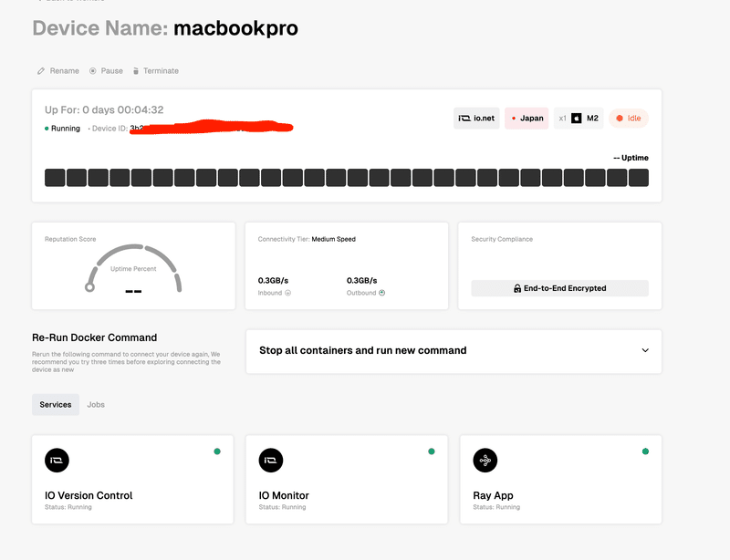This screenshot has height=560, width=730.
Task: Click the last uptime bar block
Action: click(x=638, y=178)
